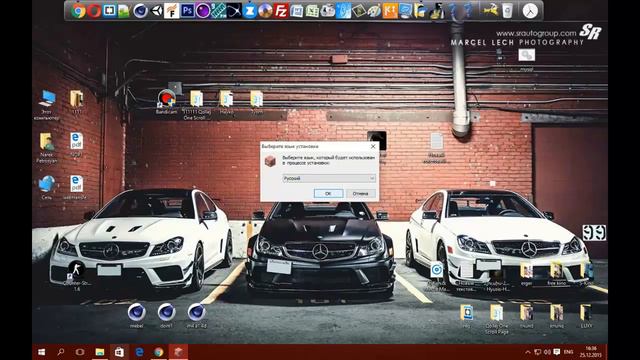The height and width of the screenshot is (360, 640).
Task: Open Google Chrome from the top dock
Action: [78, 11]
